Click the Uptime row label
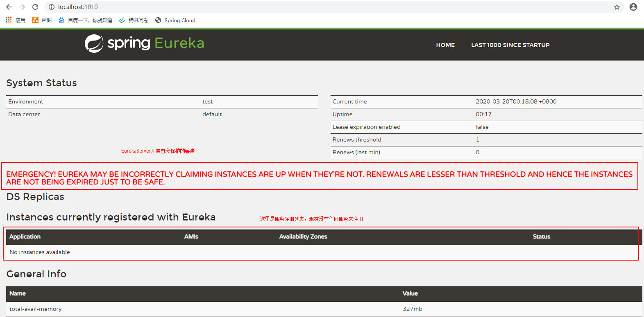 342,114
